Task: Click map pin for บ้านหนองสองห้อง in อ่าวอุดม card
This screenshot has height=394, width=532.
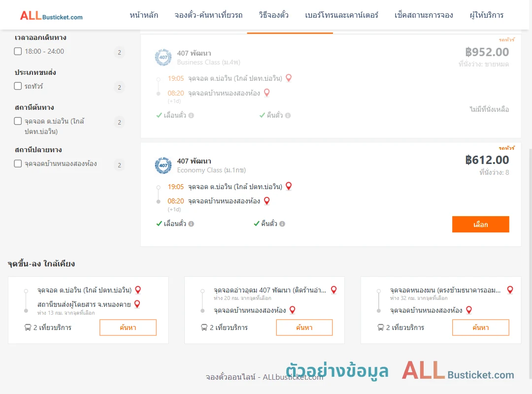Action: tap(293, 310)
